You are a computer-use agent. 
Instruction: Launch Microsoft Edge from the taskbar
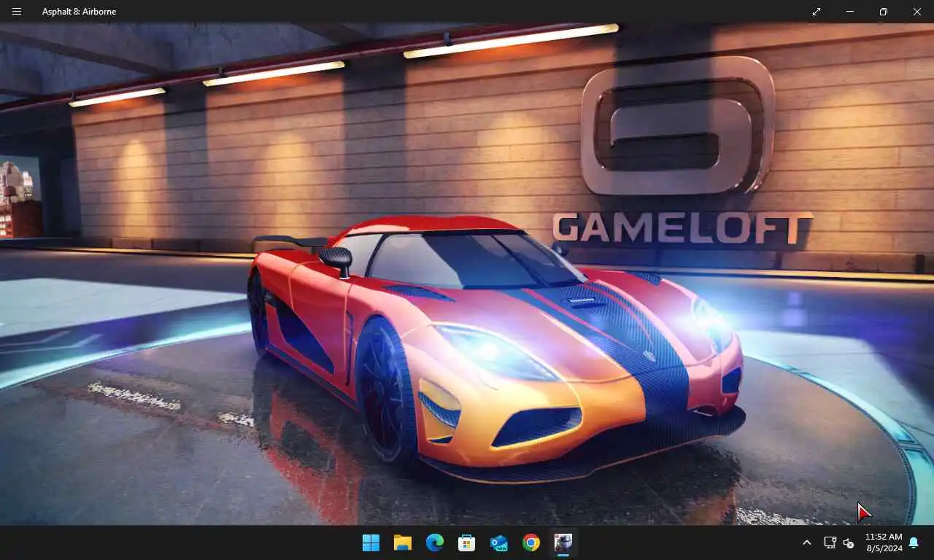[435, 542]
